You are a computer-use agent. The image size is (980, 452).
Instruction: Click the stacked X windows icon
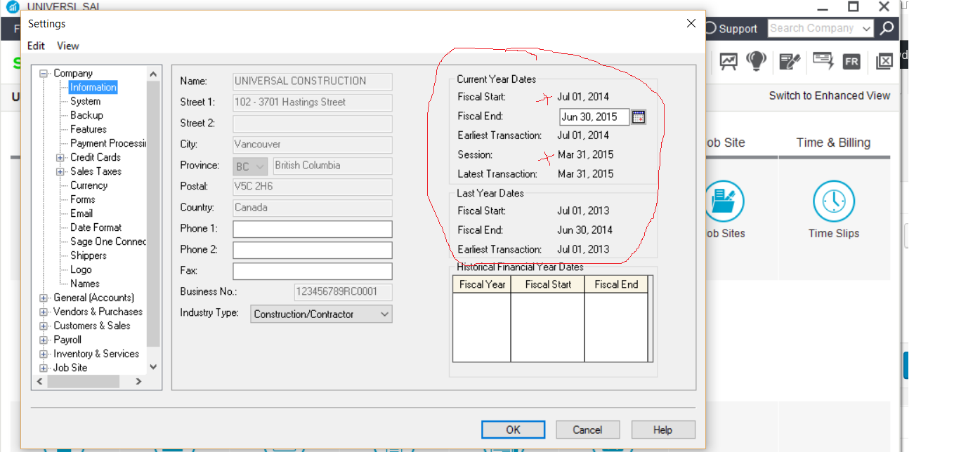point(884,62)
